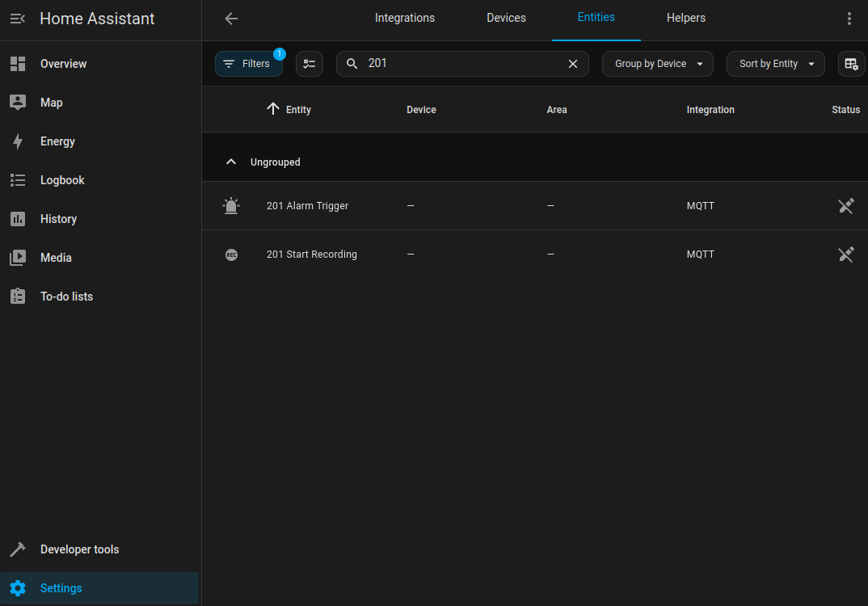Image resolution: width=868 pixels, height=606 pixels.
Task: Enter selection mode with the checklist icon
Action: 310,64
